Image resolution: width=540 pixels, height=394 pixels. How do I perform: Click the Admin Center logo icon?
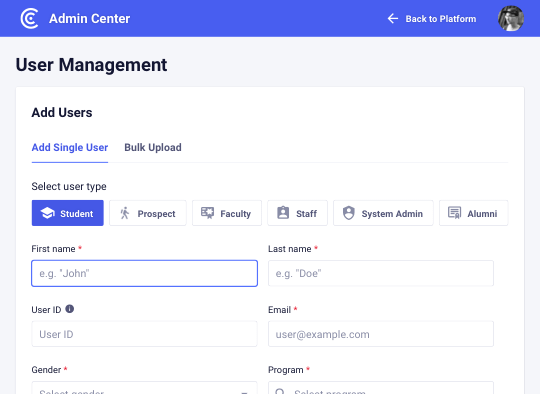coord(29,19)
